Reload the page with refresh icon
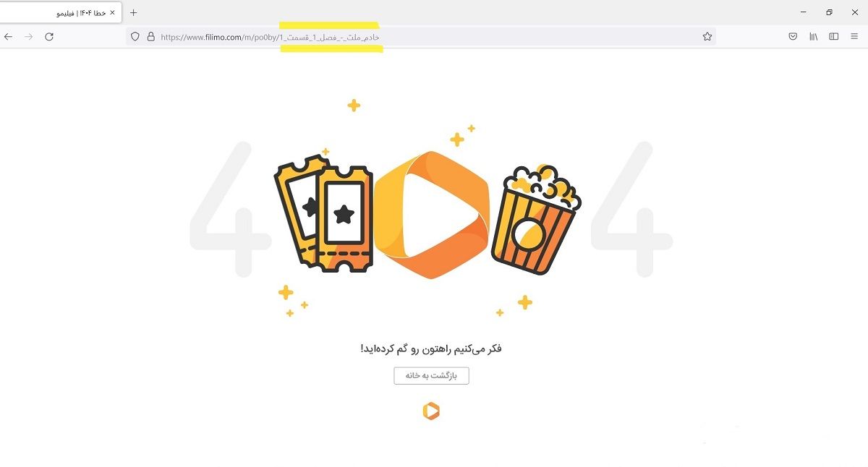Viewport: 868px width, 467px height. 49,36
